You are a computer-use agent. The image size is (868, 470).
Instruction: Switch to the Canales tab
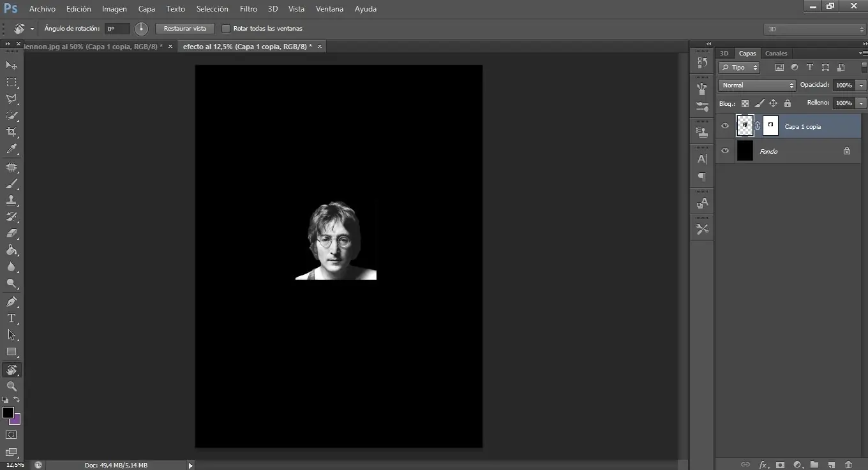coord(776,54)
